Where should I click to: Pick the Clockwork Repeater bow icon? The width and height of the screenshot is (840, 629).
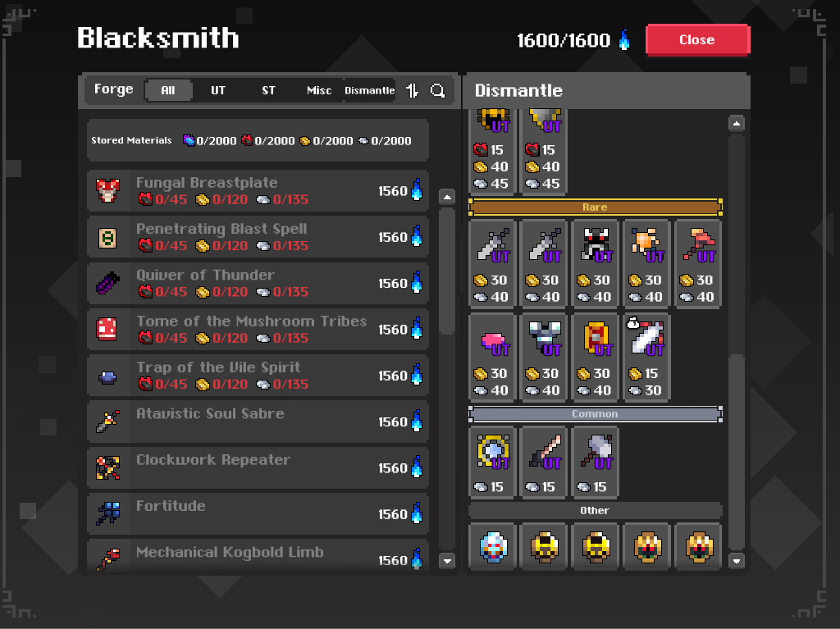(x=107, y=467)
